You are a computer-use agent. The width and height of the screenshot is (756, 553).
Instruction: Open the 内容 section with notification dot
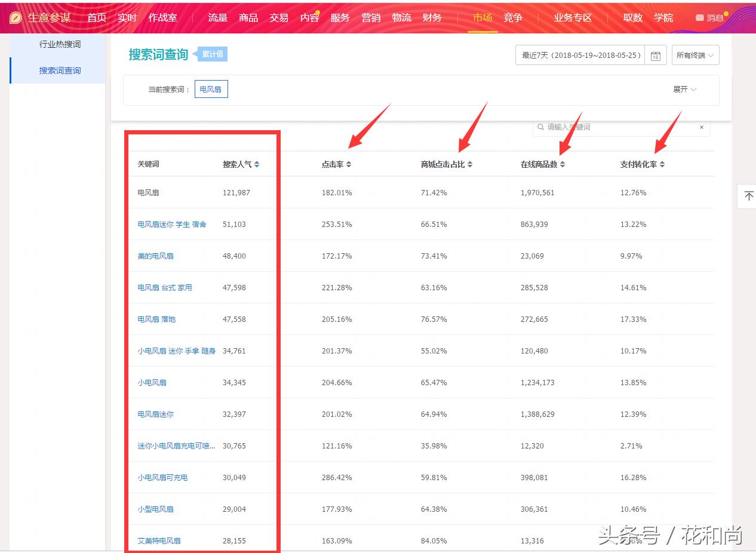click(309, 18)
